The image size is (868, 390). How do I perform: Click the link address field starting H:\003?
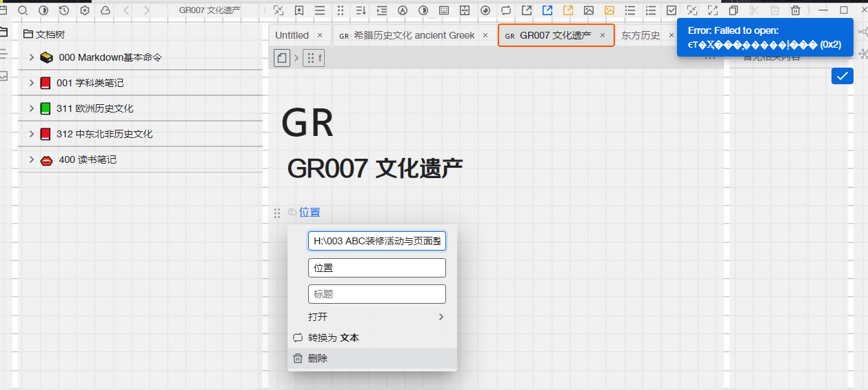pyautogui.click(x=377, y=241)
